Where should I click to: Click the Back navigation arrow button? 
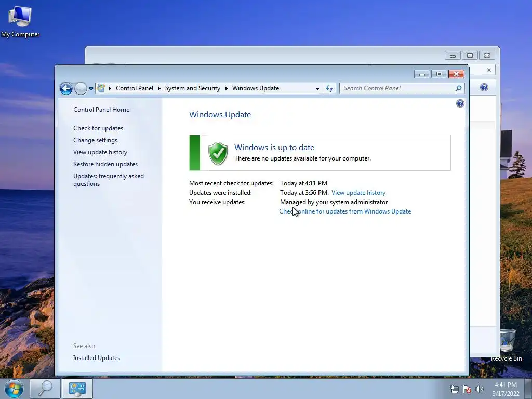coord(66,88)
